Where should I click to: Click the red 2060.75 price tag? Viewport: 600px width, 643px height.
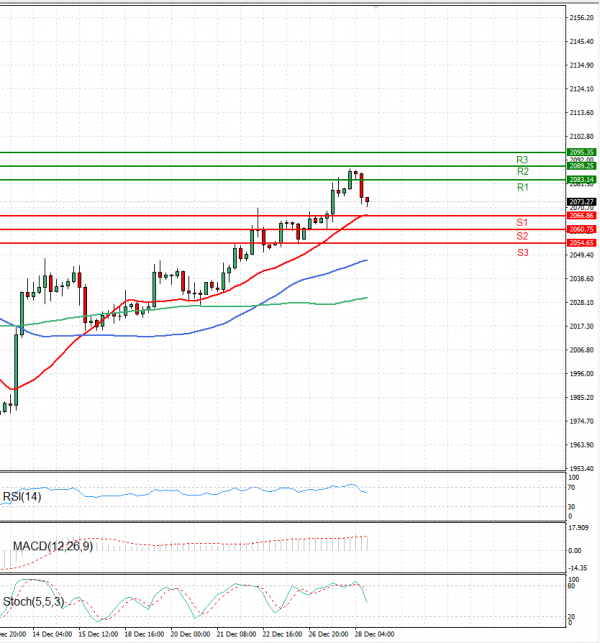pos(581,229)
